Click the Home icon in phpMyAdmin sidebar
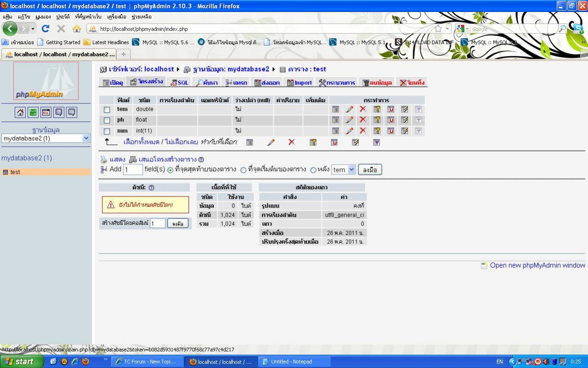588x368 pixels. pyautogui.click(x=20, y=112)
